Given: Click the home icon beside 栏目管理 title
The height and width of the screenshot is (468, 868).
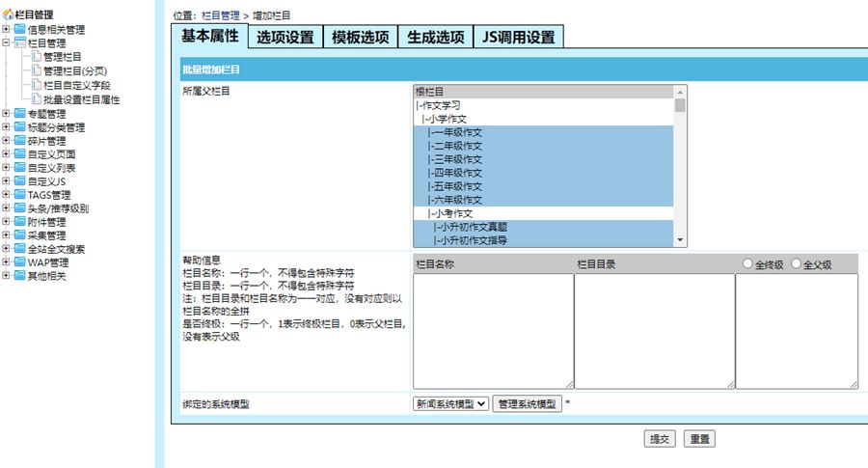Looking at the screenshot, I should (9, 14).
